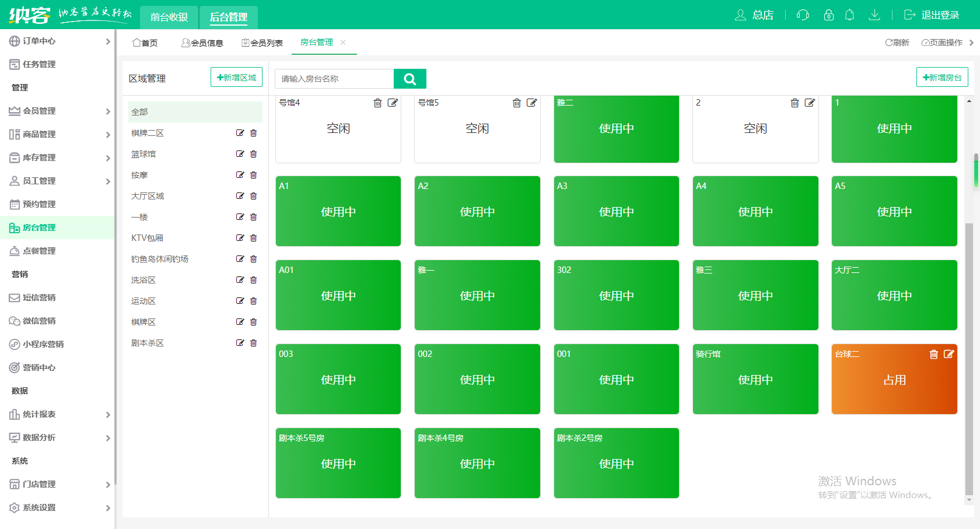Delete the KTV包厢 area using trash icon
This screenshot has width=980, height=529.
pyautogui.click(x=253, y=237)
